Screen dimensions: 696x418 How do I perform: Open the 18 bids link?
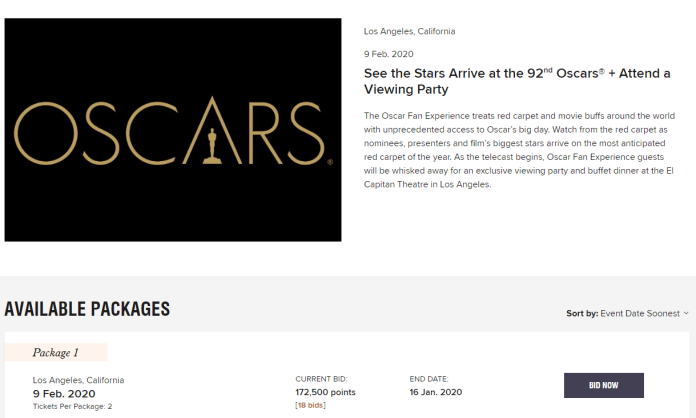[310, 405]
